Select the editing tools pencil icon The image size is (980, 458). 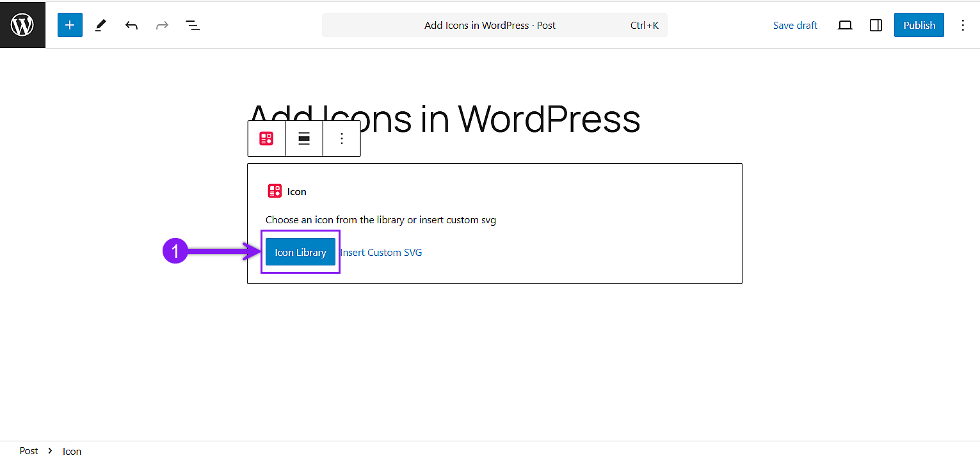[x=100, y=24]
